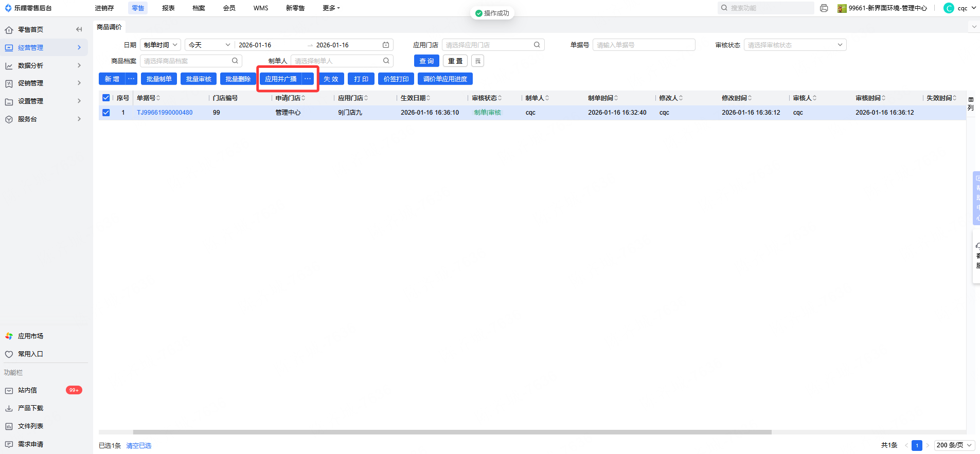Click the sort icon on 修改时间 column
The width and height of the screenshot is (980, 454).
[x=750, y=98]
